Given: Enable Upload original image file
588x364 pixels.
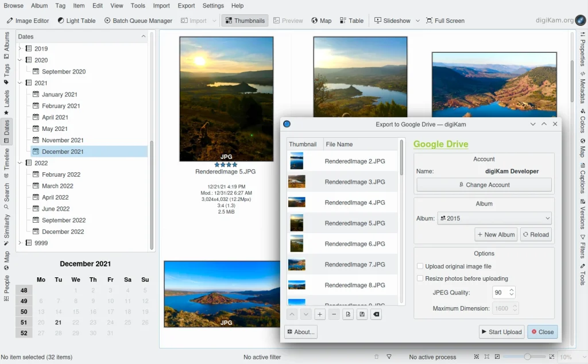Looking at the screenshot, I should click(x=420, y=266).
